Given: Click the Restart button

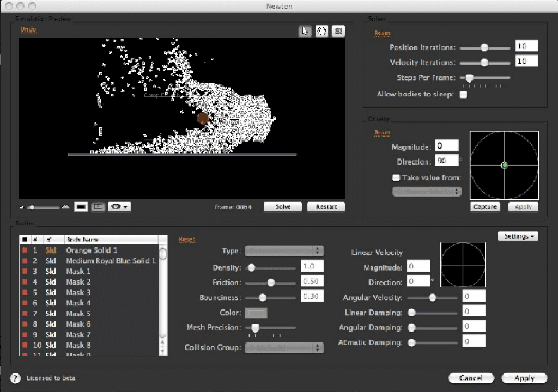Looking at the screenshot, I should [x=326, y=207].
